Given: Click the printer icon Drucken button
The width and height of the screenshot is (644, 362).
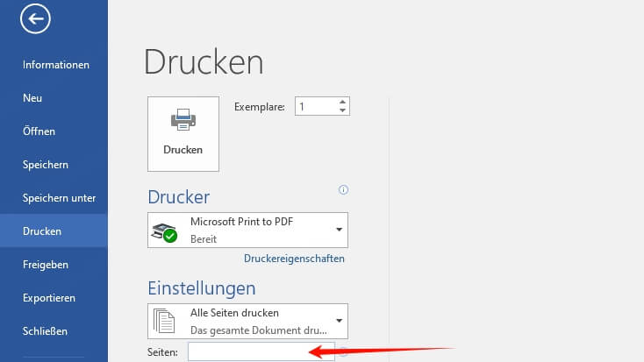Looking at the screenshot, I should click(x=183, y=134).
